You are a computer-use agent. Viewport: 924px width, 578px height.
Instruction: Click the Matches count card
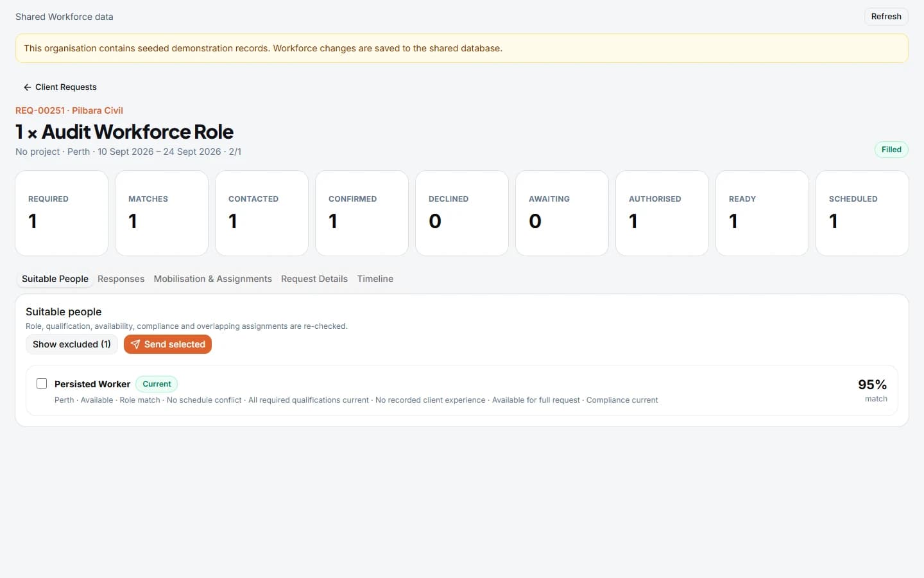[x=162, y=213]
